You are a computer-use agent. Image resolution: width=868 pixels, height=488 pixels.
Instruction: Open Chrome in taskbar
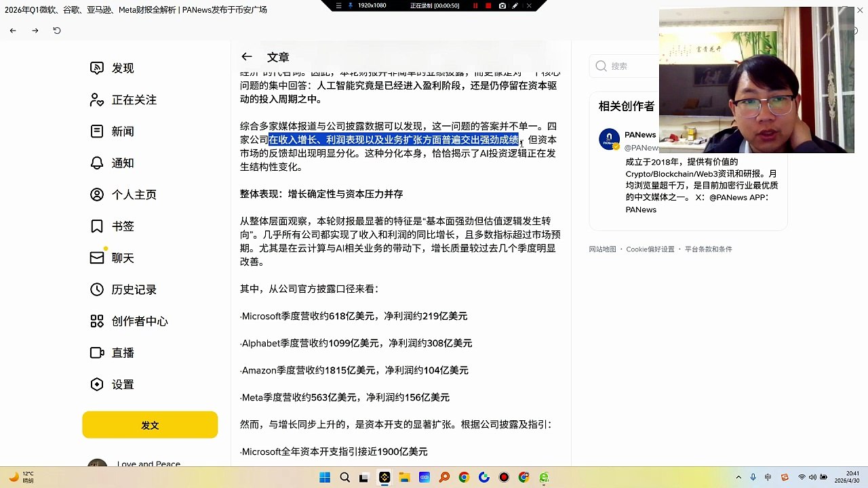464,477
